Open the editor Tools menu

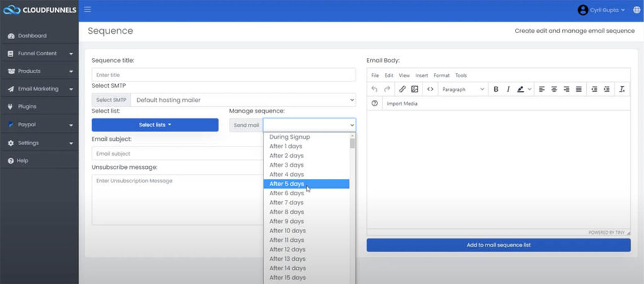(x=461, y=75)
